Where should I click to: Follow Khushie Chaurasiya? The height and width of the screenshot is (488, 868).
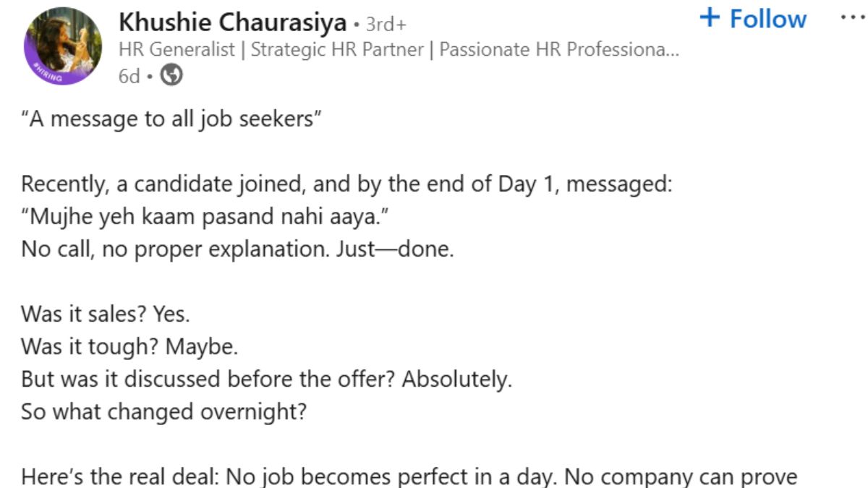pyautogui.click(x=754, y=19)
